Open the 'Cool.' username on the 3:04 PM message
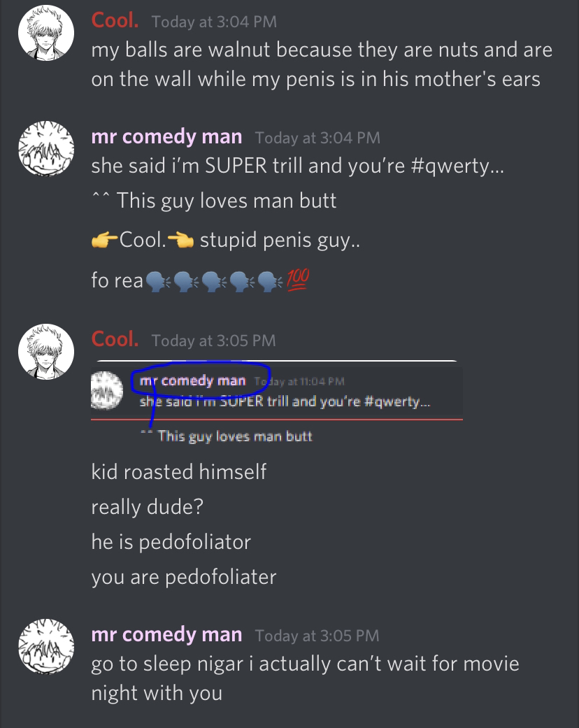 pos(115,20)
